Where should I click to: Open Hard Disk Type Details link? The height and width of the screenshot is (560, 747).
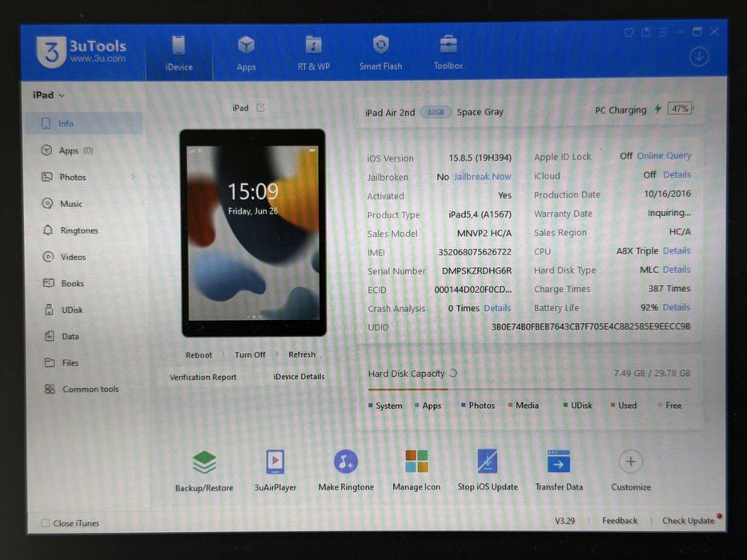click(x=677, y=270)
